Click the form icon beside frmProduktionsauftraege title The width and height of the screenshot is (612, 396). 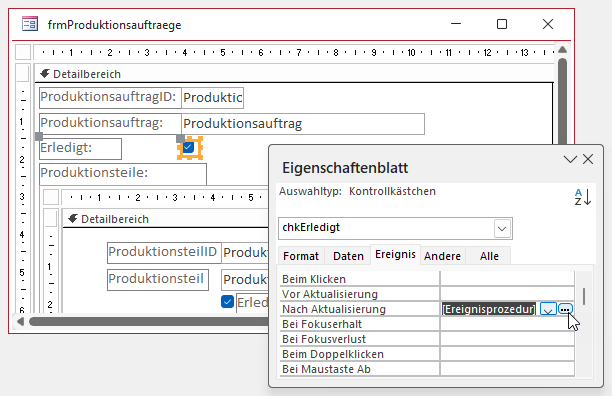click(x=30, y=24)
